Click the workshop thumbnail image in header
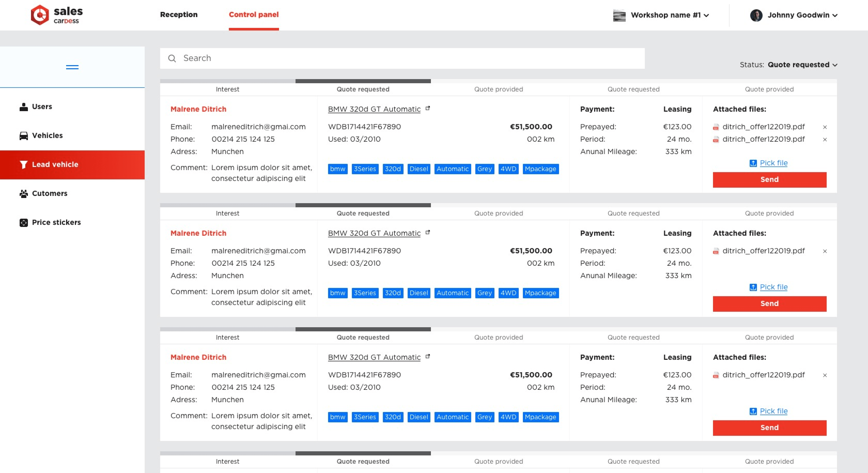 pyautogui.click(x=619, y=16)
